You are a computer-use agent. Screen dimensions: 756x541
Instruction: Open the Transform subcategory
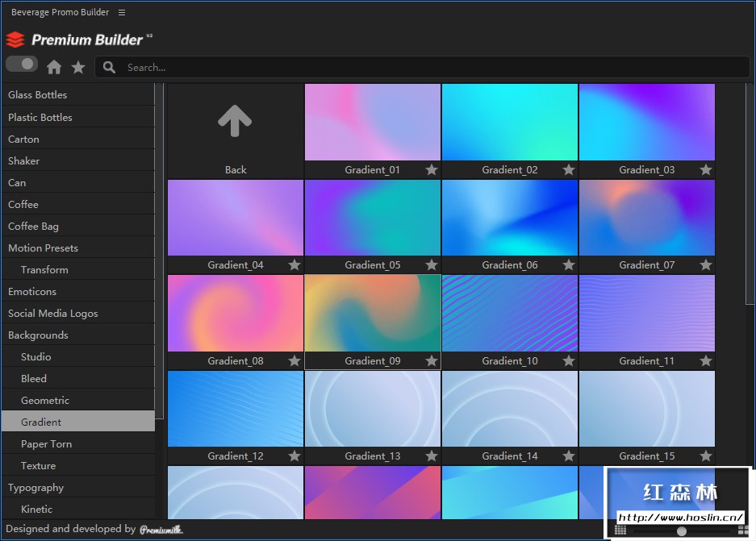pyautogui.click(x=78, y=270)
